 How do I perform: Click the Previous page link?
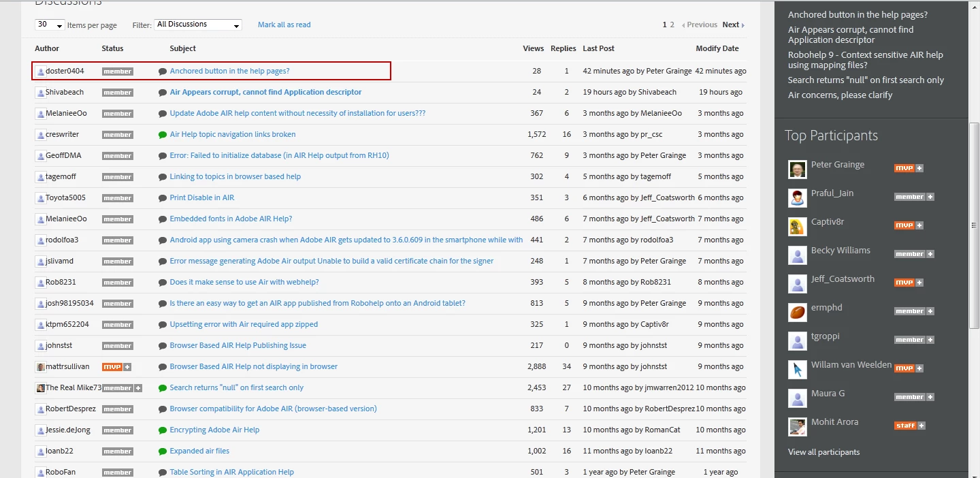coord(700,25)
